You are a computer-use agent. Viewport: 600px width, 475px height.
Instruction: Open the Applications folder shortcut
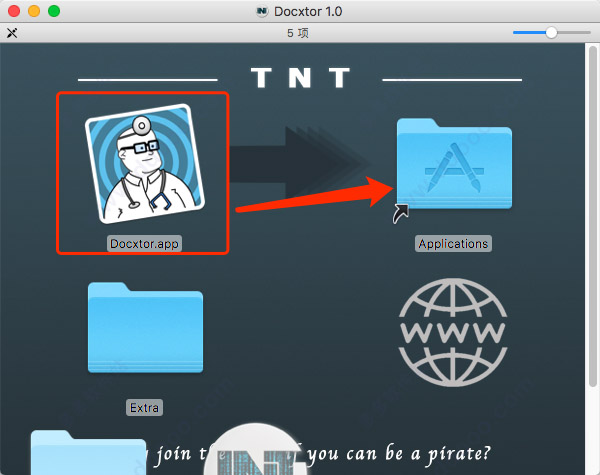(454, 164)
